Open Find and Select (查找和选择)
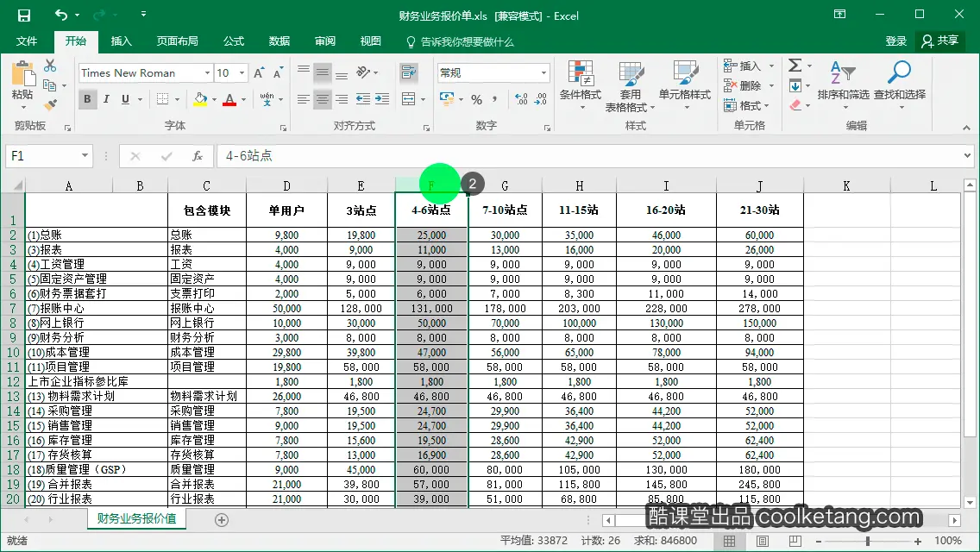 point(900,85)
